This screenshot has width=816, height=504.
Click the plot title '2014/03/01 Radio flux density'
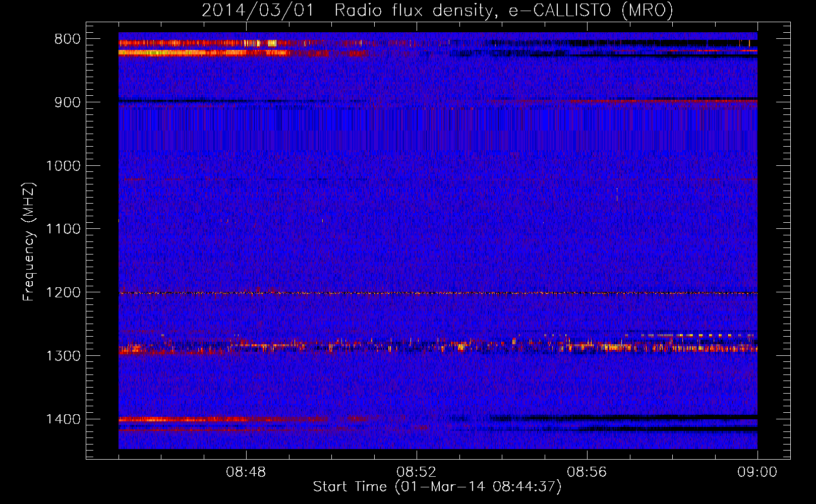click(437, 11)
